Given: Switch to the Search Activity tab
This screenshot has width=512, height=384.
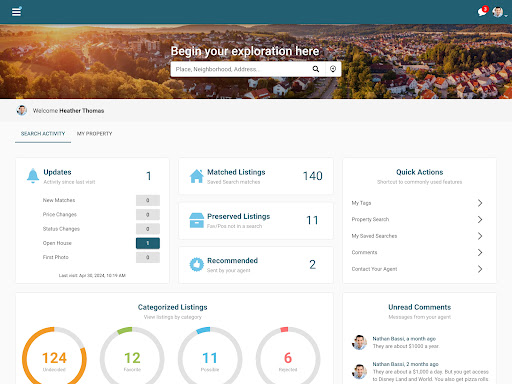Looking at the screenshot, I should (43, 134).
